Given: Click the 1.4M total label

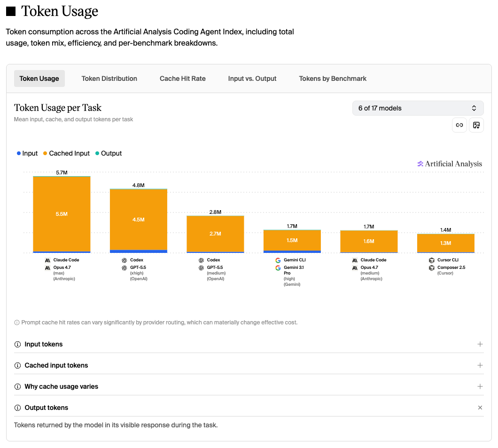Looking at the screenshot, I should (x=445, y=230).
